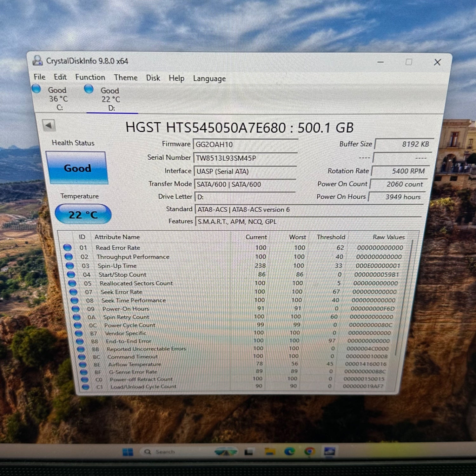Click status orb for Reallocated Sectors Count
This screenshot has width=476, height=476.
point(72,283)
